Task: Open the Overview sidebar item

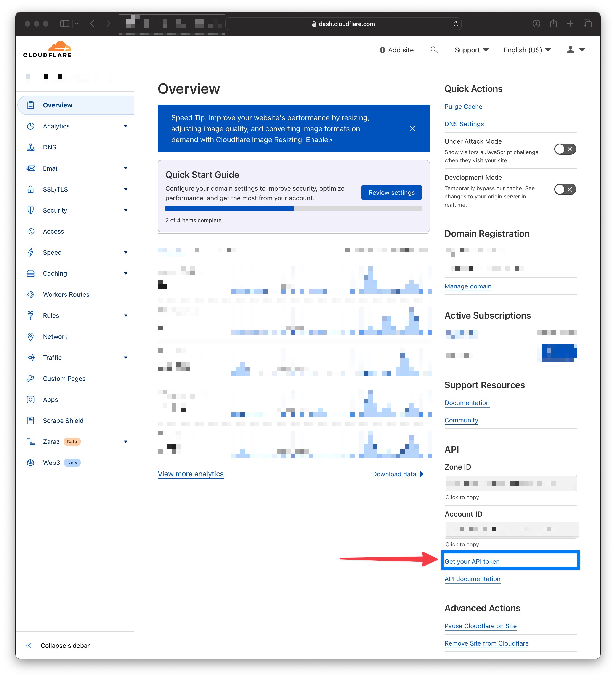Action: pos(76,105)
